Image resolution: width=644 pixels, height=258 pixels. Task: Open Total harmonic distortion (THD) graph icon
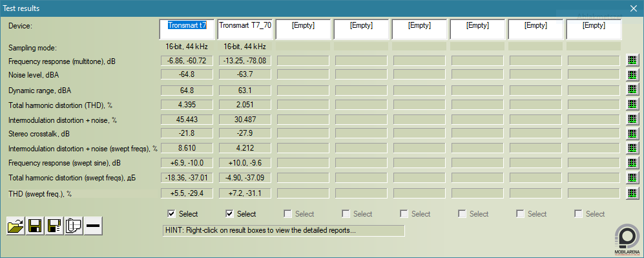coord(632,104)
